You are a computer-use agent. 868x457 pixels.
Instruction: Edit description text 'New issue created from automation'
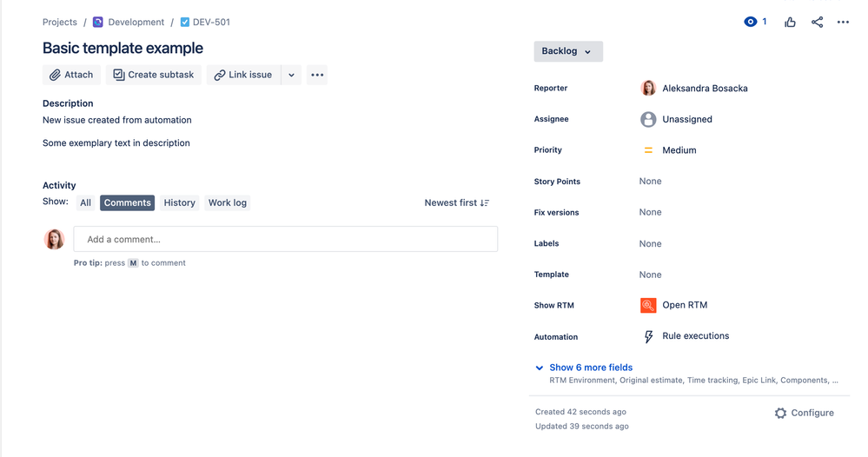point(116,120)
